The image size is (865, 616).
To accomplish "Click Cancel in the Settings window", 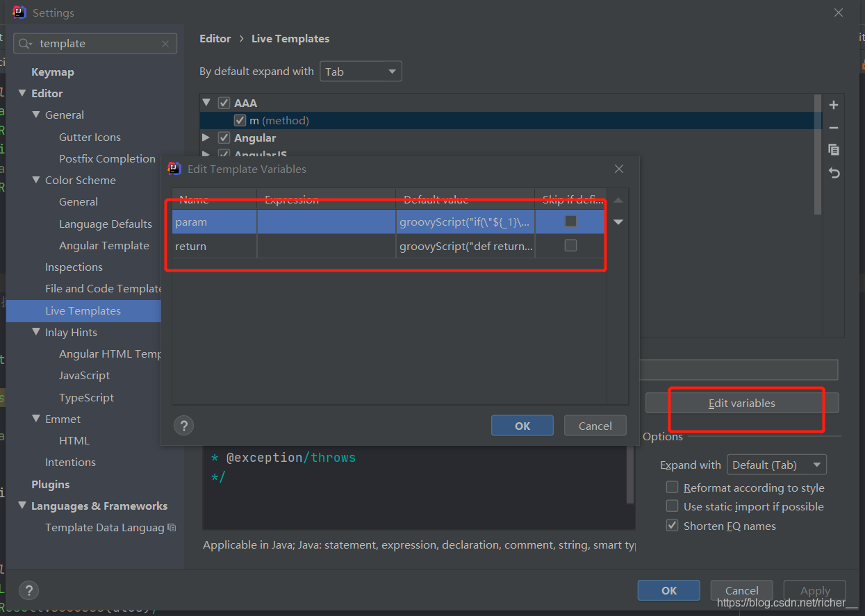I will coord(742,590).
